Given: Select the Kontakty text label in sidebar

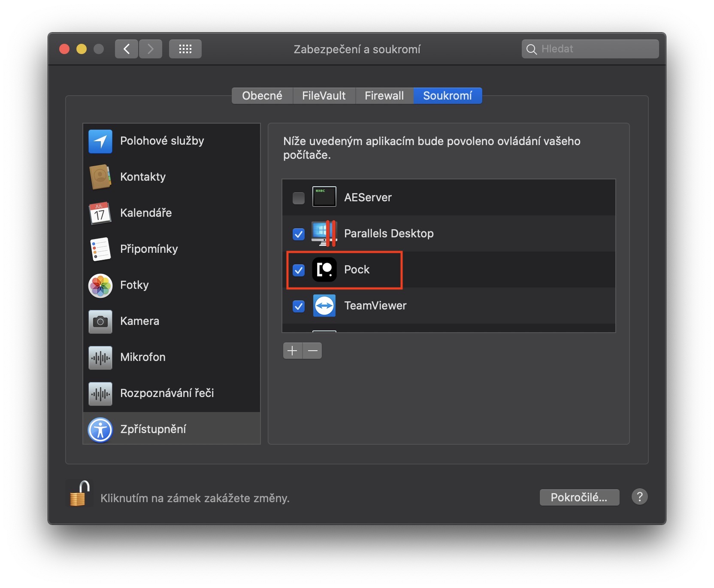Looking at the screenshot, I should click(x=143, y=177).
